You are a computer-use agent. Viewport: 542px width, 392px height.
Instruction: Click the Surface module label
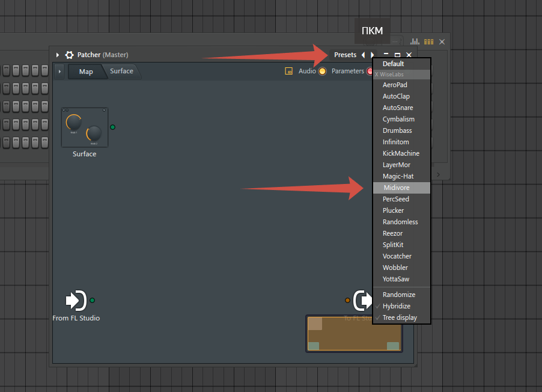84,154
